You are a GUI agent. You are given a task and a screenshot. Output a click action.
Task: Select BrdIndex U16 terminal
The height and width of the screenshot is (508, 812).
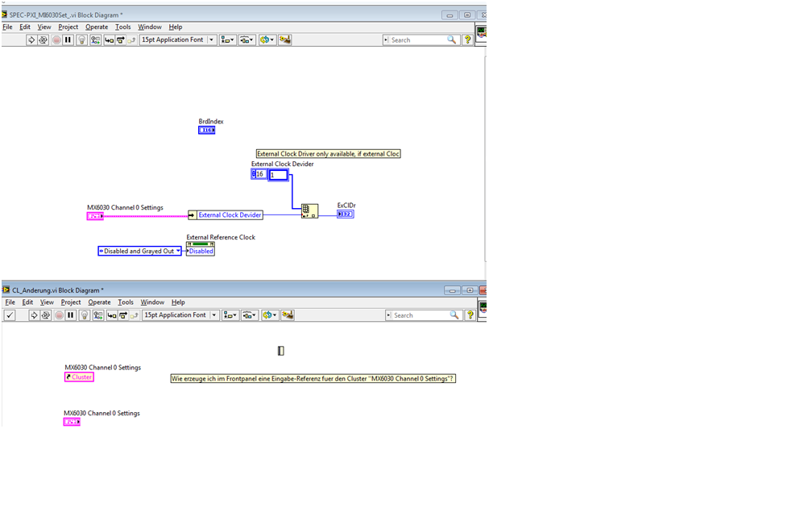[x=206, y=130]
